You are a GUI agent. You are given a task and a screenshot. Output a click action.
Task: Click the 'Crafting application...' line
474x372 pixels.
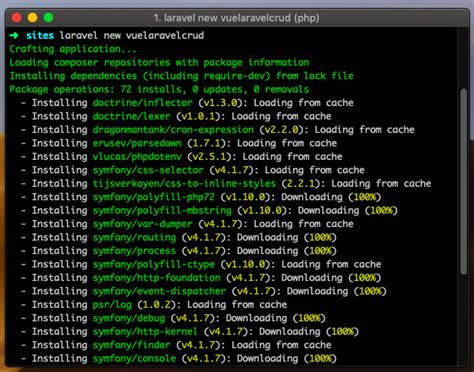click(73, 49)
